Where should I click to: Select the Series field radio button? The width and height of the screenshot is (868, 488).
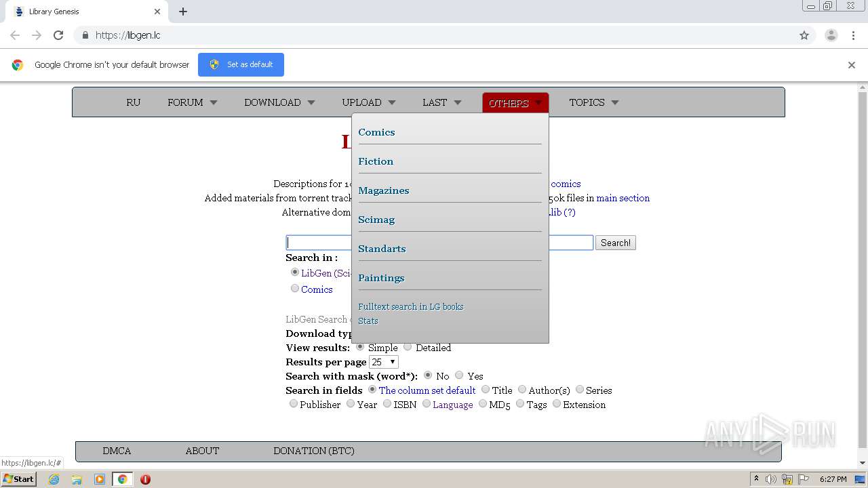580,389
